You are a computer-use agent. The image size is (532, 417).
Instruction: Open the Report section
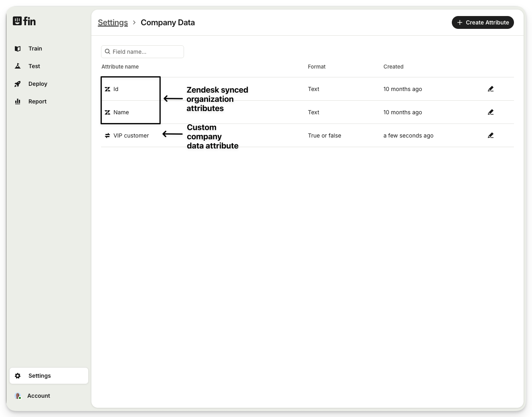[x=37, y=101]
